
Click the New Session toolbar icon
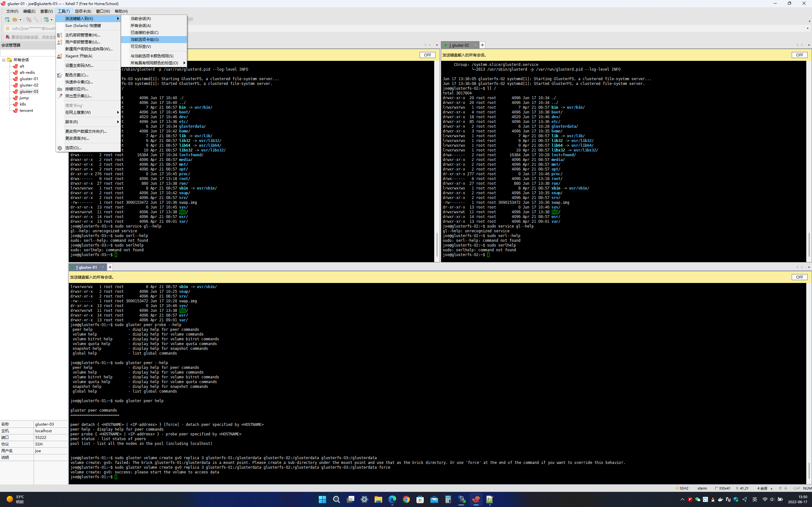(7, 20)
